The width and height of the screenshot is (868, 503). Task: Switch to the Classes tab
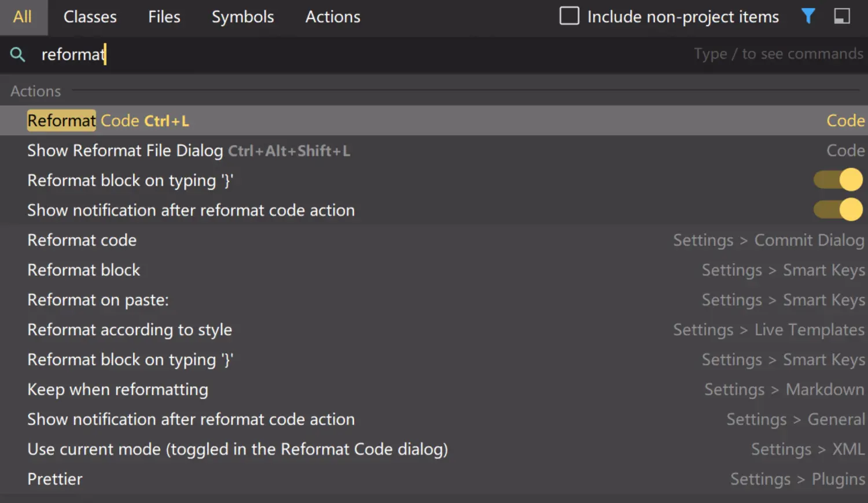[90, 17]
